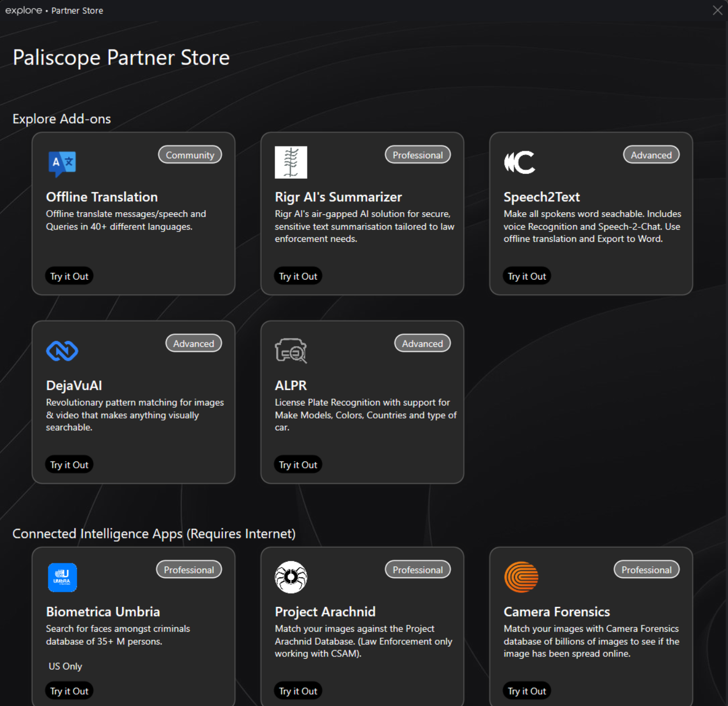The width and height of the screenshot is (728, 706).
Task: Try out Camera Forensics
Action: [527, 691]
